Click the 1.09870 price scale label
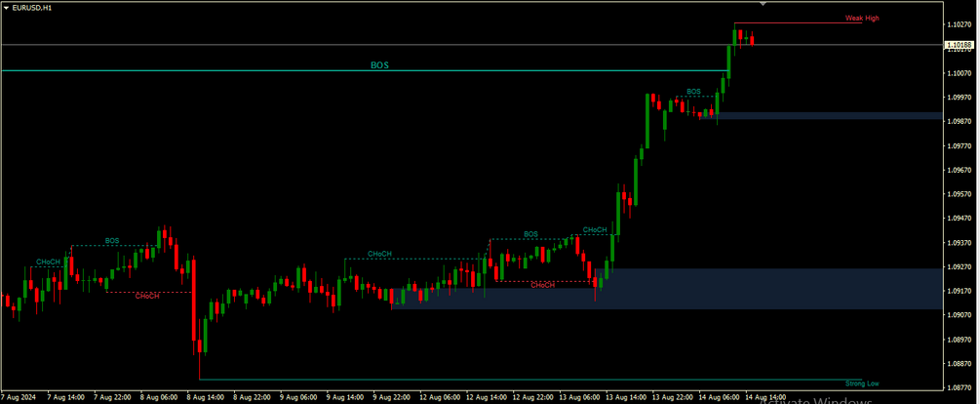 (960, 121)
